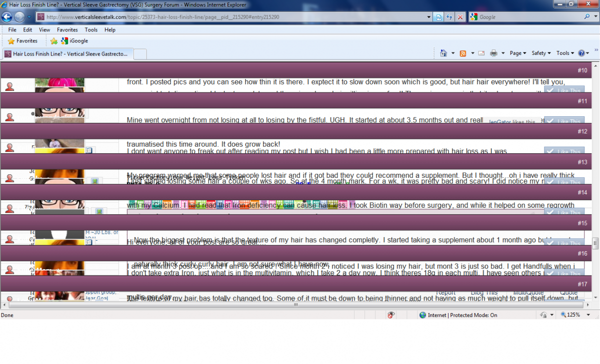600x364 pixels.
Task: Open the Favorites menu in menu bar
Action: pyautogui.click(x=67, y=30)
